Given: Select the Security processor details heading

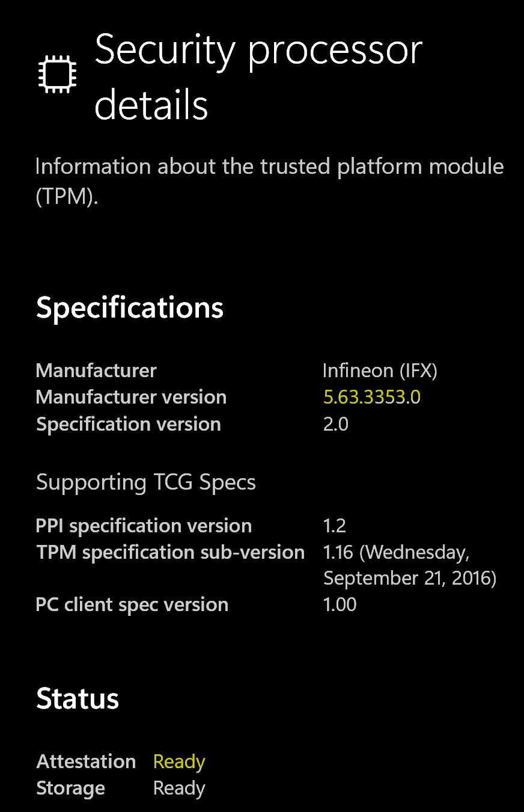Looking at the screenshot, I should pyautogui.click(x=258, y=77).
